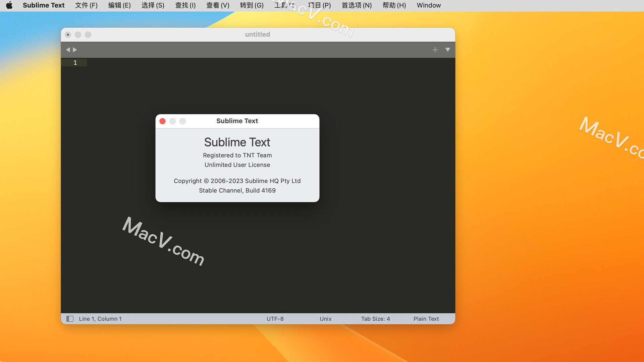Change line endings by clicking Unix
This screenshot has height=362, width=644.
tap(325, 319)
